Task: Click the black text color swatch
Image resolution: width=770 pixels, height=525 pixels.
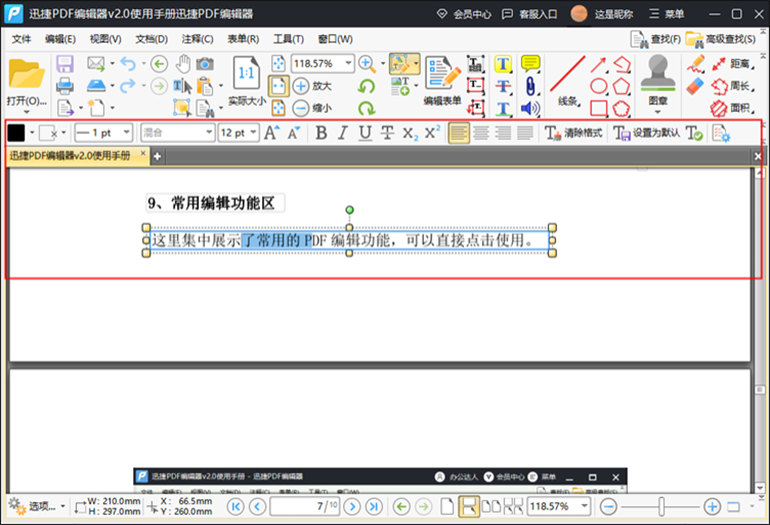Action: click(x=16, y=133)
